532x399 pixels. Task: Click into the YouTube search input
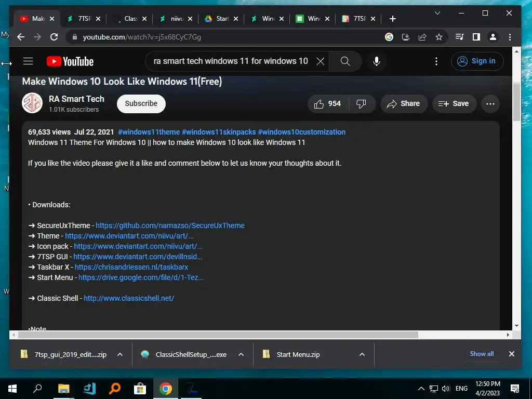coord(231,61)
